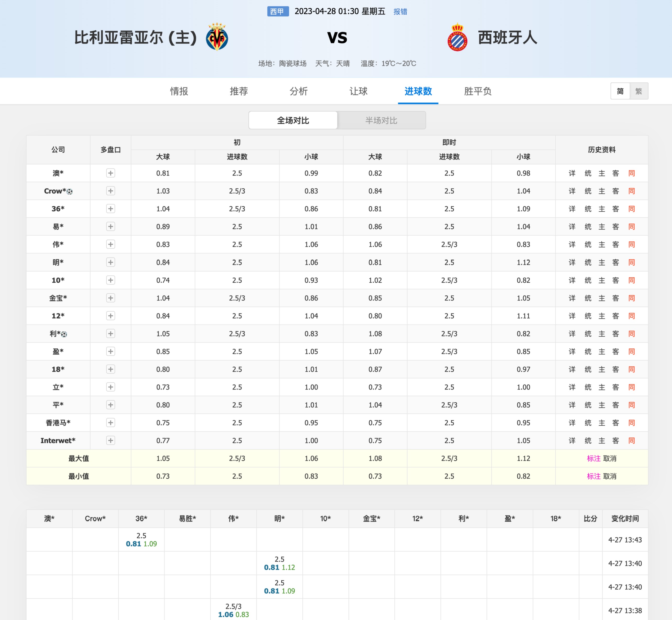672x620 pixels.
Task: Click the Espanyol team crest logo
Action: (x=457, y=37)
